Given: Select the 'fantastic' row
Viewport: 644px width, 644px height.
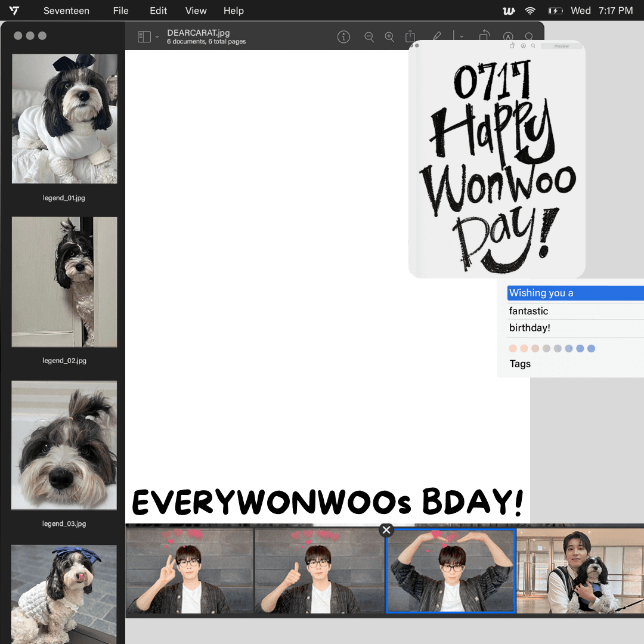Looking at the screenshot, I should click(575, 311).
